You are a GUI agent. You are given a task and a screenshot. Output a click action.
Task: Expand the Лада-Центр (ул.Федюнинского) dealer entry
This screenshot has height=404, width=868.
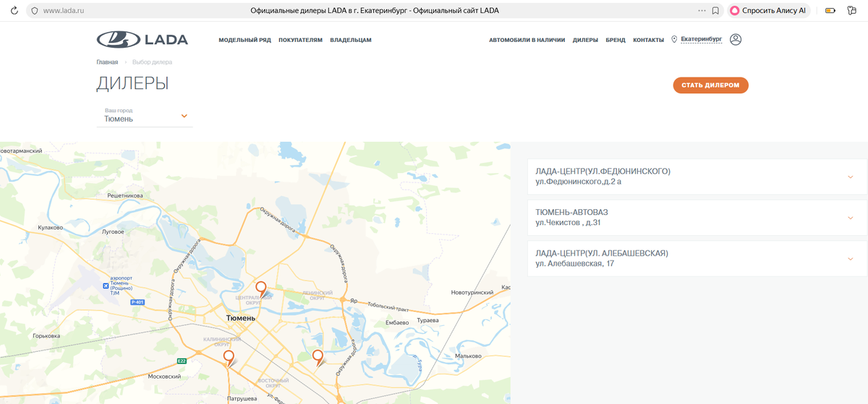pos(697,177)
